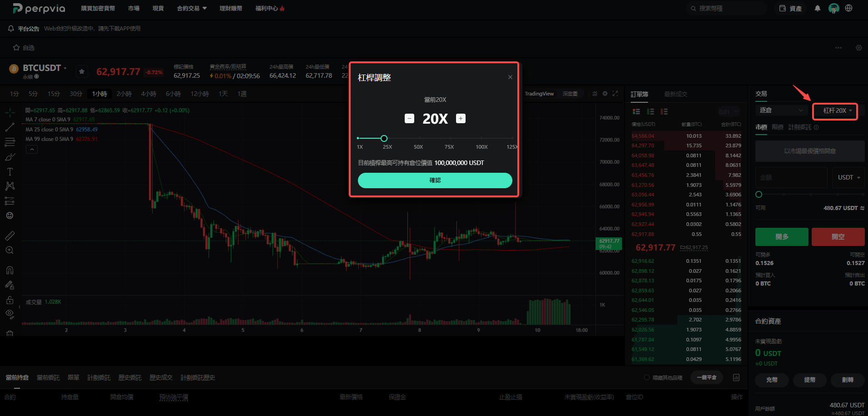Click the deposit button
This screenshot has width=868, height=416.
click(x=772, y=380)
